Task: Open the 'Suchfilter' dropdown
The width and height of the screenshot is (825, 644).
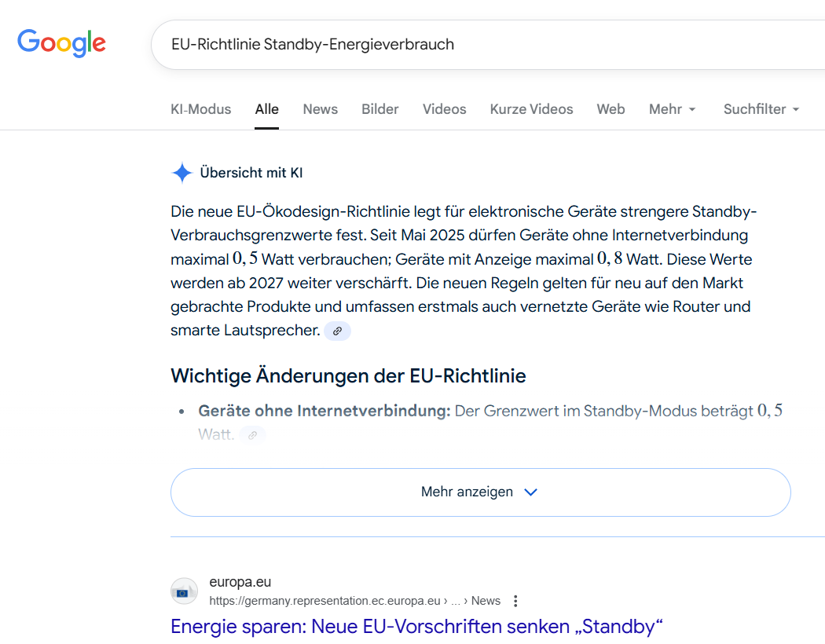Action: tap(761, 109)
